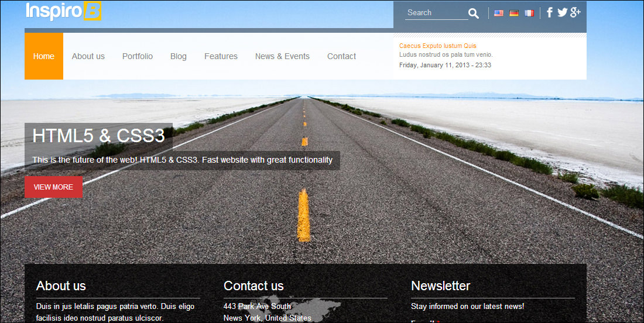The image size is (644, 323).
Task: Click the 'future of the web' caption
Action: [x=182, y=160]
